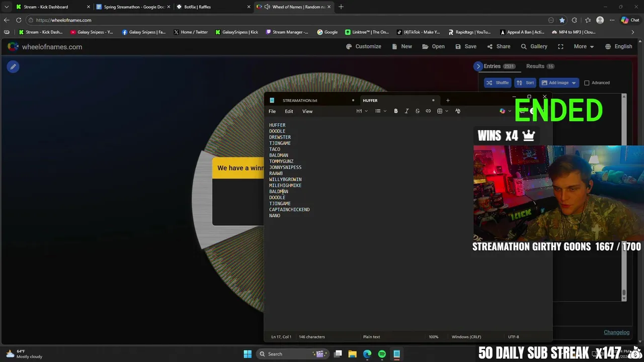This screenshot has height=362, width=644.
Task: Click CAPTAINCHICKEND line in Notepad
Action: tap(289, 210)
